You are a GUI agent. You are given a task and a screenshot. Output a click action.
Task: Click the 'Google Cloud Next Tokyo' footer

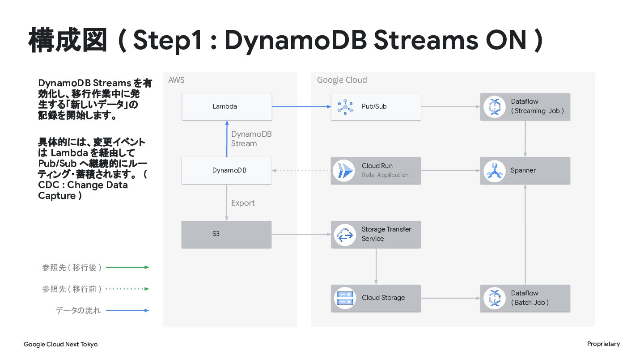[x=60, y=344]
